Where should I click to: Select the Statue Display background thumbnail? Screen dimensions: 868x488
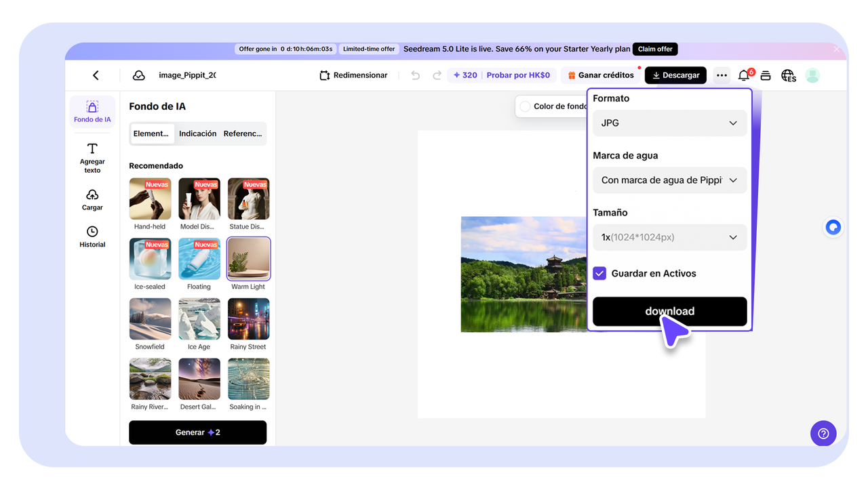click(x=248, y=199)
